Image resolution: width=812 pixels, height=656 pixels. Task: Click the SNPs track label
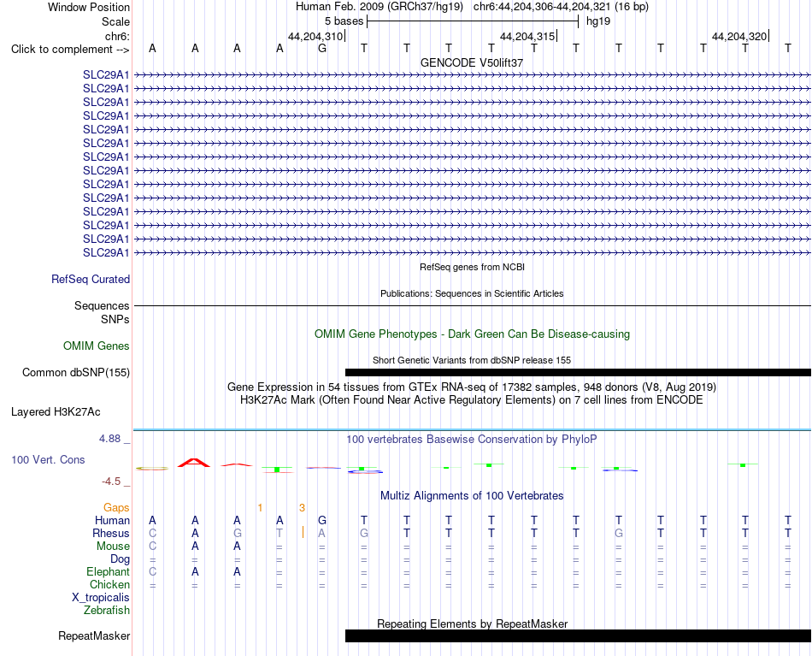[x=115, y=320]
